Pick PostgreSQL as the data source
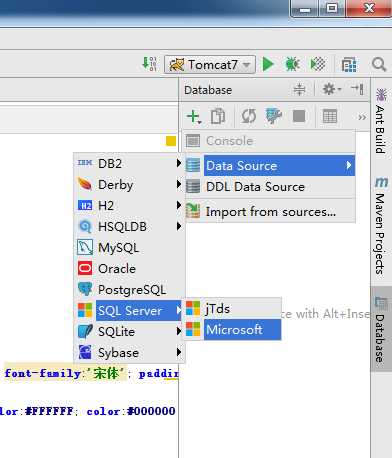This screenshot has height=458, width=392. coord(129,290)
